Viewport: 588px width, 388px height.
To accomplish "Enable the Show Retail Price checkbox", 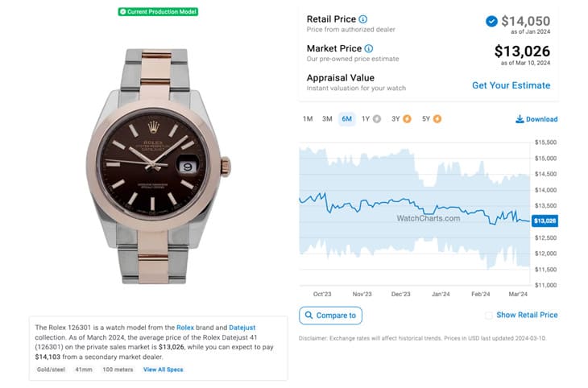I will tap(489, 316).
